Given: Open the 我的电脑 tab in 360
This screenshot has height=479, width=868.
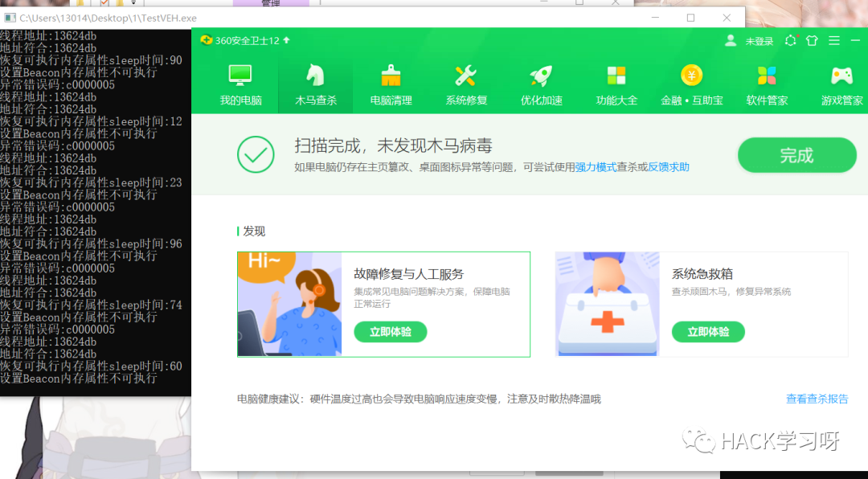Looking at the screenshot, I should pos(240,84).
